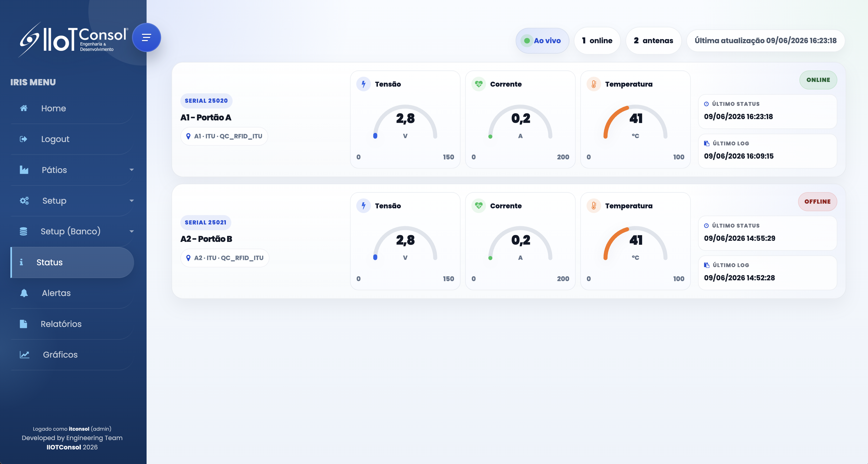Click the Corrente heartbeat icon for A2 - Portão B
Image resolution: width=868 pixels, height=464 pixels.
(x=478, y=206)
